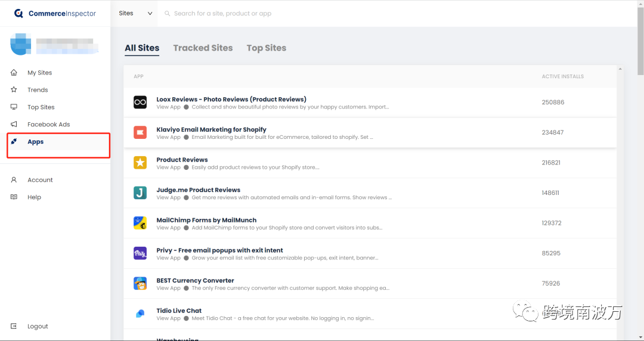Open Judge.me Product Reviews title
The height and width of the screenshot is (341, 644).
pyautogui.click(x=199, y=190)
